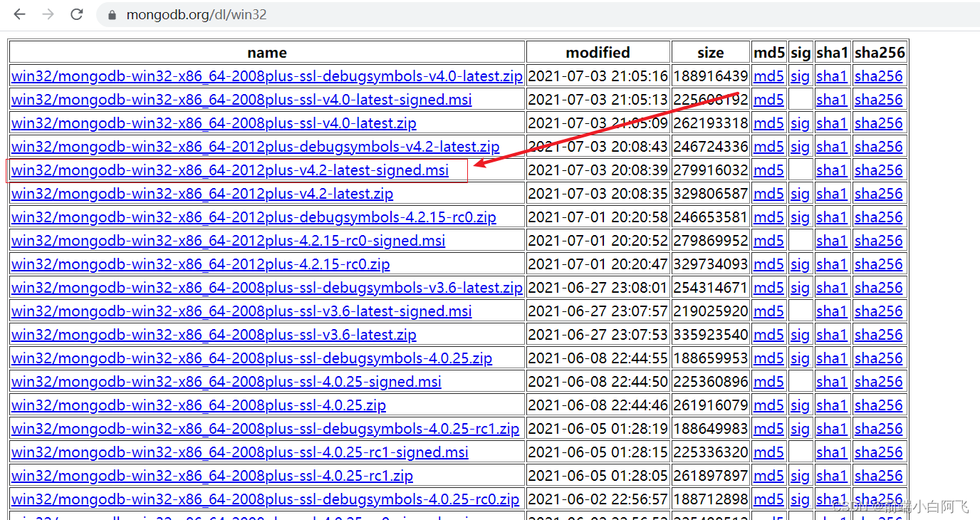Click modified date 2021-06-05 01:28:19
The image size is (980, 520).
598,429
